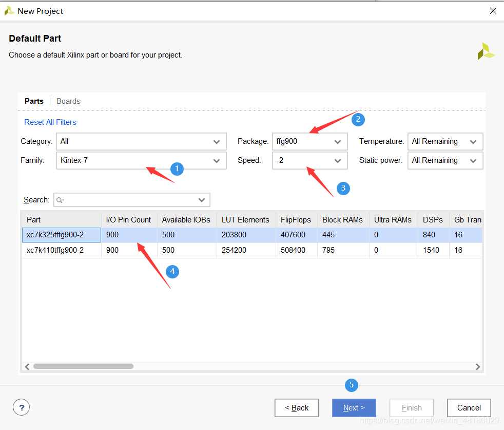This screenshot has width=504, height=430.
Task: Open the Package ffg900 dropdown
Action: click(x=310, y=142)
